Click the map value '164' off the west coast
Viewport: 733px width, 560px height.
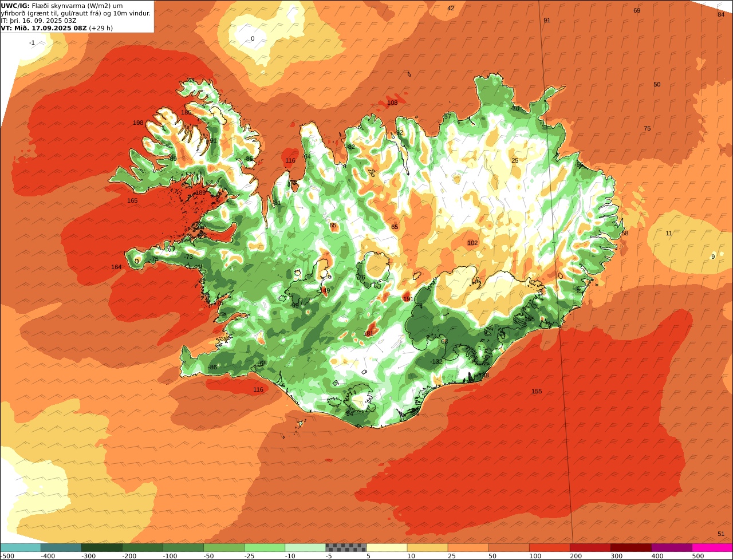pos(116,267)
